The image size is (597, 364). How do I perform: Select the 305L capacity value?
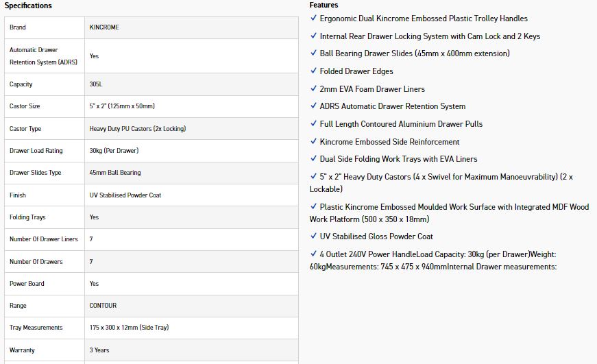tap(96, 84)
